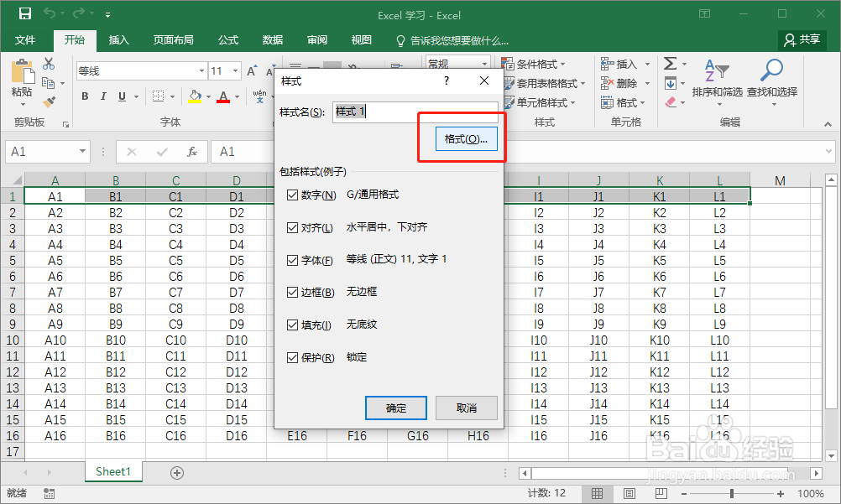This screenshot has height=504, width=841.
Task: Uncheck the 填充(I) checkbox
Action: 292,325
